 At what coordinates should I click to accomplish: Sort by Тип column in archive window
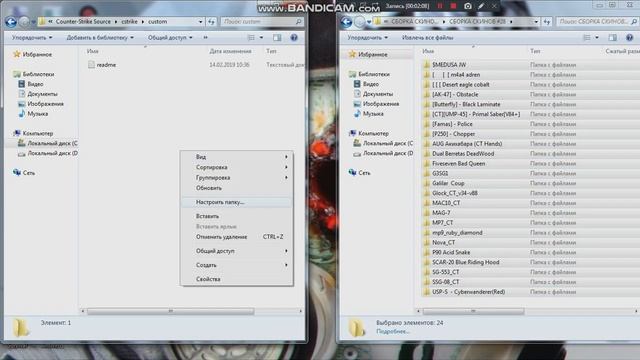pos(535,51)
